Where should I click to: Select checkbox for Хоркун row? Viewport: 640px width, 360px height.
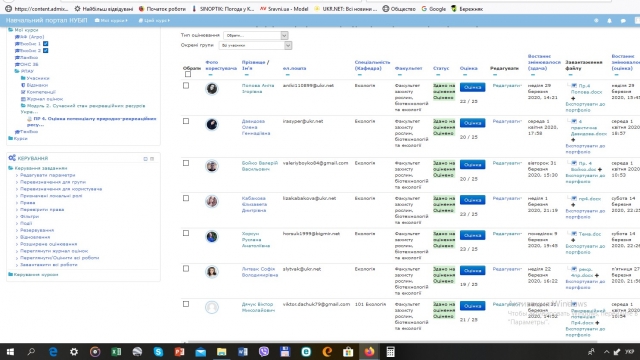point(186,233)
